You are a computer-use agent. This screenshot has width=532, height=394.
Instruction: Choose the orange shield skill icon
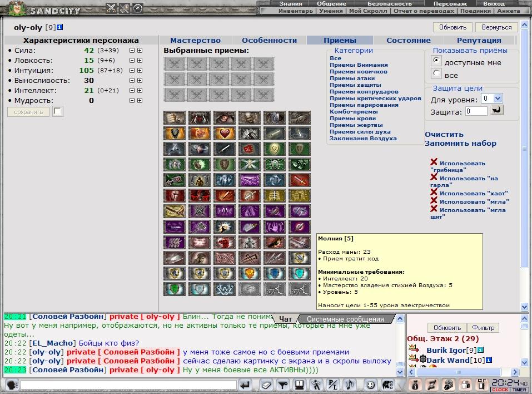click(x=250, y=274)
